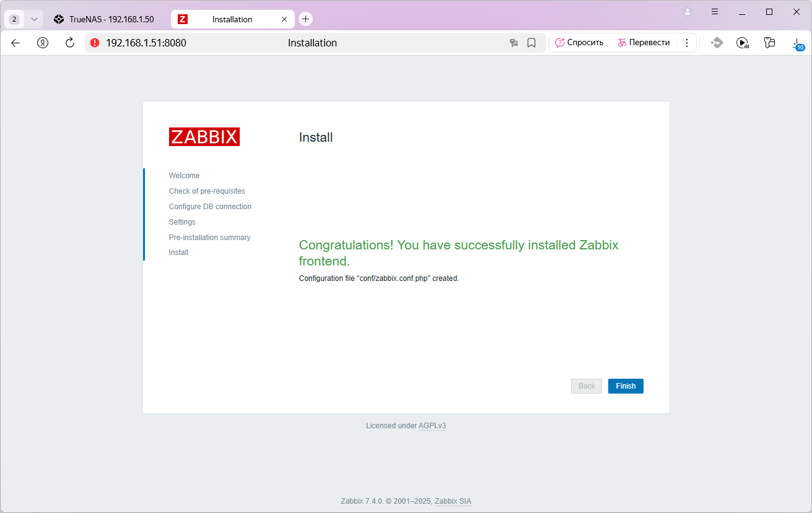Click the page translation icon in address bar
Screen dimensions: 812x513
513,43
